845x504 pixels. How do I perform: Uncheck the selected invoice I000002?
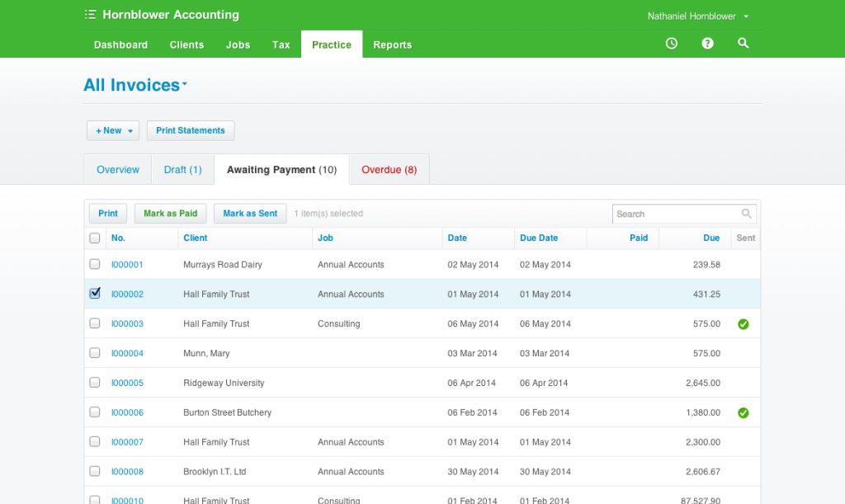[x=94, y=293]
